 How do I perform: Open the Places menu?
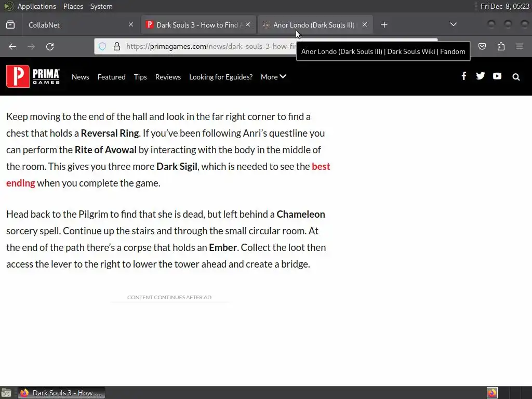tap(73, 6)
